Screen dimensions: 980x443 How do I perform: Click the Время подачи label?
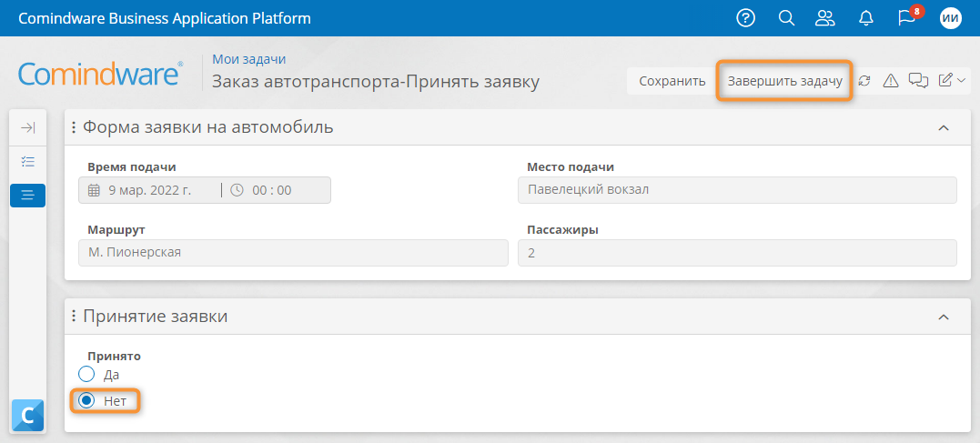132,166
